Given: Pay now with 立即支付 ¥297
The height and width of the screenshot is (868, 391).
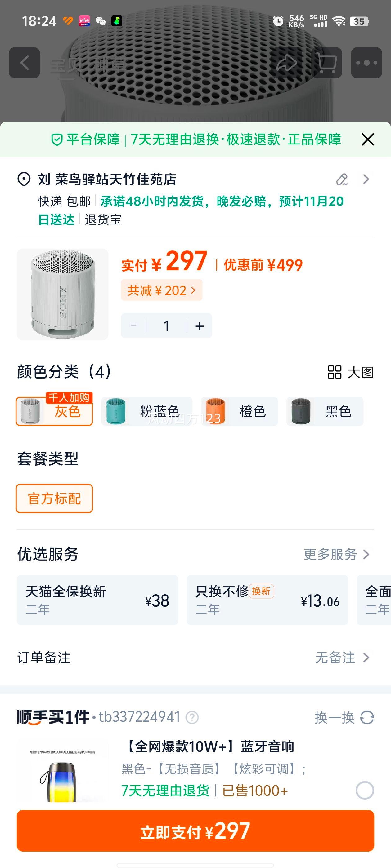Looking at the screenshot, I should pos(195,831).
